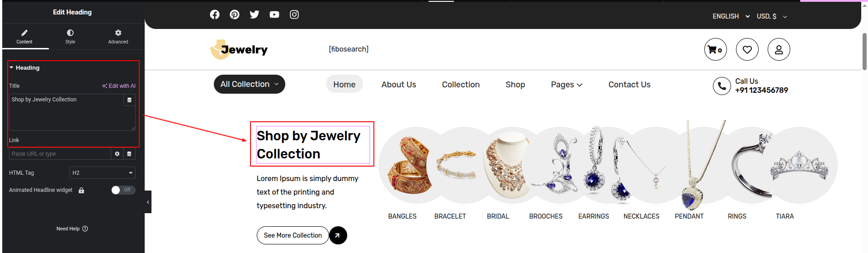Click the Pinterest icon in header
This screenshot has width=868, height=253.
tap(235, 14)
